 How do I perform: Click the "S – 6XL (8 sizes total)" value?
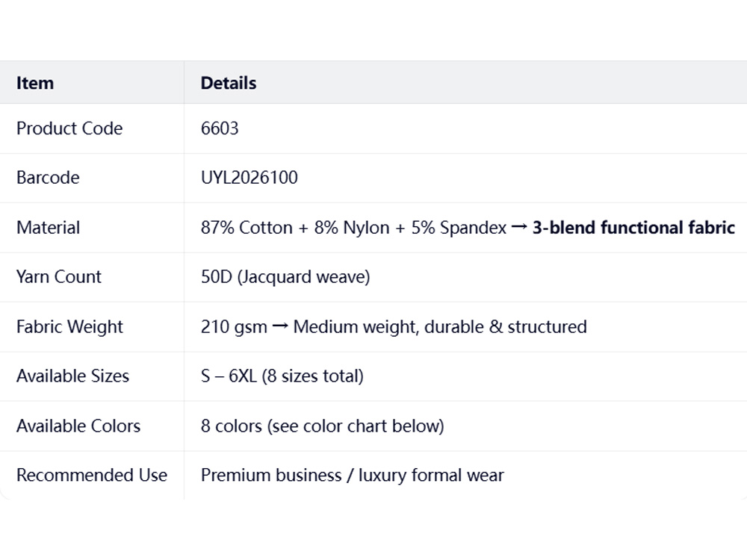[x=282, y=376]
